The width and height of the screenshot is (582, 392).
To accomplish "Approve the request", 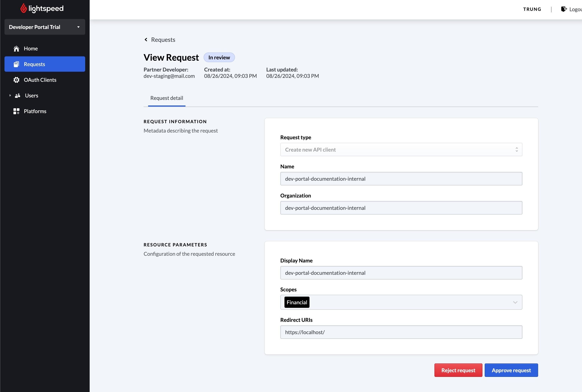I will click(511, 370).
